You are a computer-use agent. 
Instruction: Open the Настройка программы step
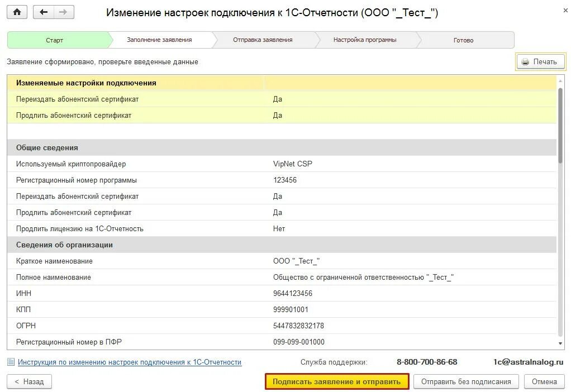click(365, 40)
